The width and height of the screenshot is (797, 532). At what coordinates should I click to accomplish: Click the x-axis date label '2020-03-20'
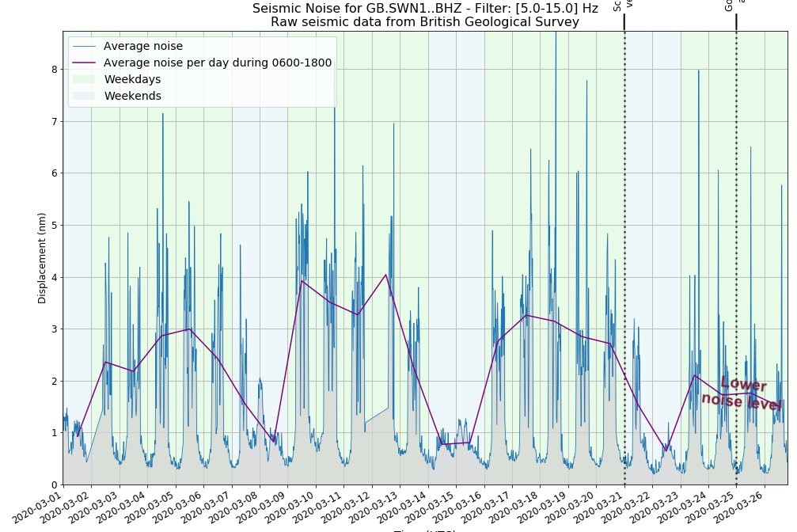click(x=571, y=507)
